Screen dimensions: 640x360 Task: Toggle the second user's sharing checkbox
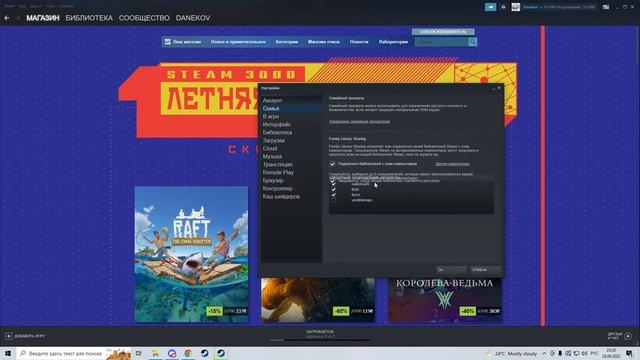(x=333, y=189)
